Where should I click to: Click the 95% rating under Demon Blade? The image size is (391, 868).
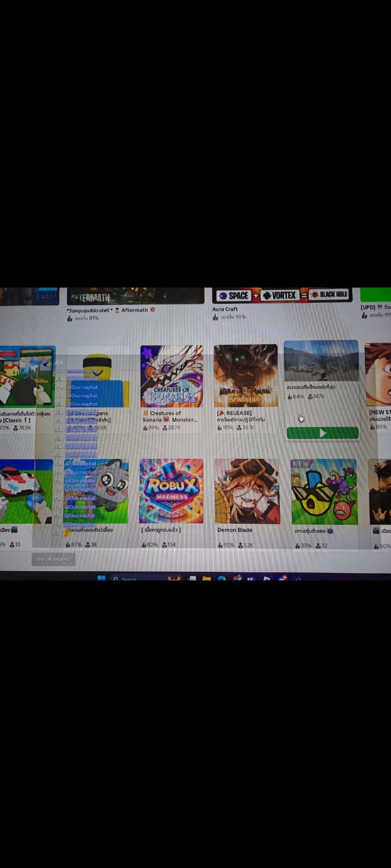(226, 545)
